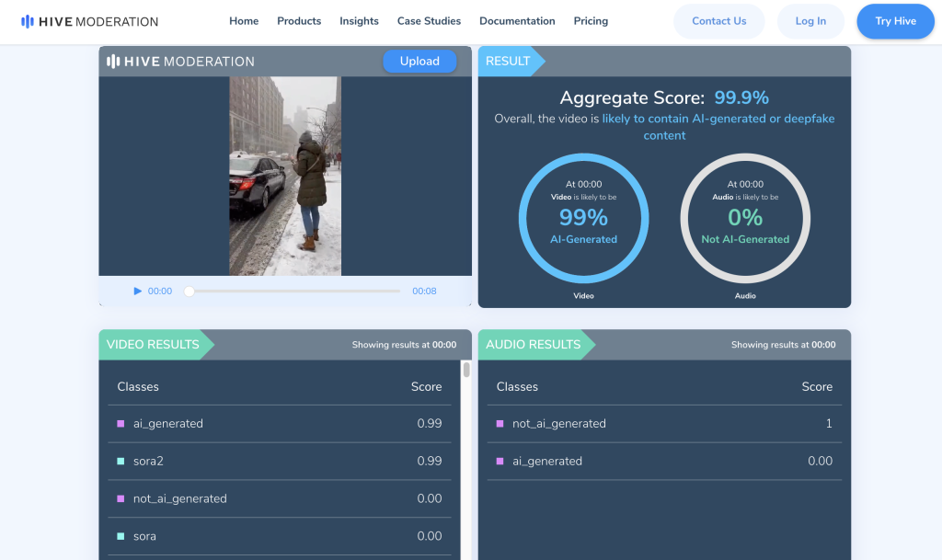
Task: Click the Try Hive button
Action: click(894, 21)
